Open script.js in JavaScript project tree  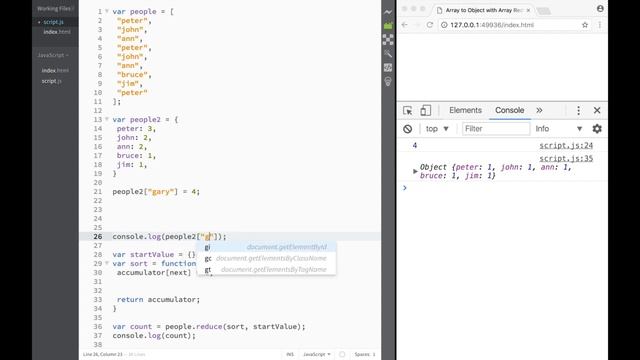point(51,81)
